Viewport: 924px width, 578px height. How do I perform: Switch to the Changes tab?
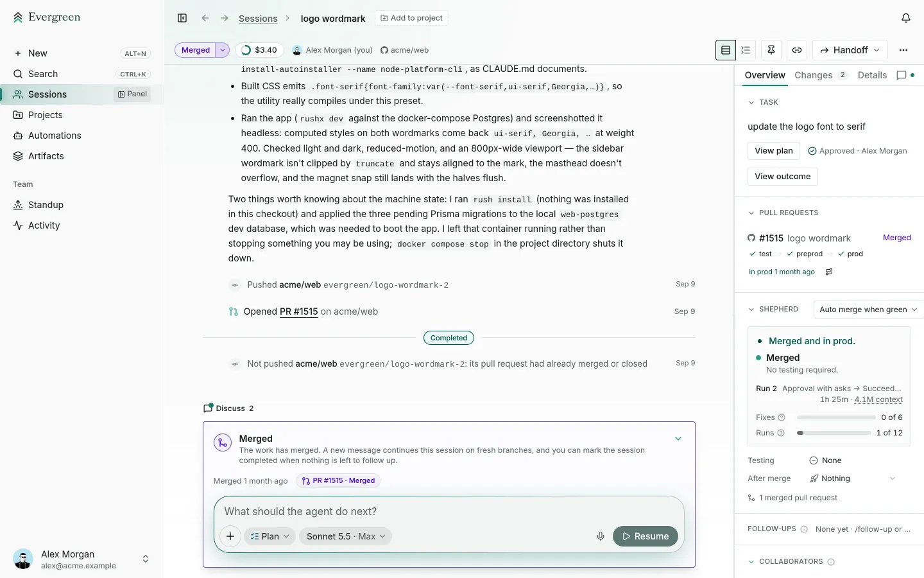point(821,75)
